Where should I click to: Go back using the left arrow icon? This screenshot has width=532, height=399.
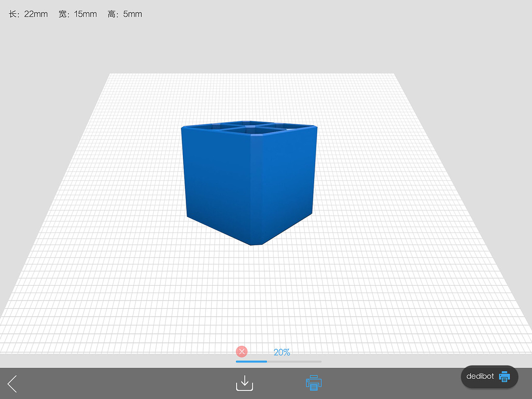(x=12, y=384)
